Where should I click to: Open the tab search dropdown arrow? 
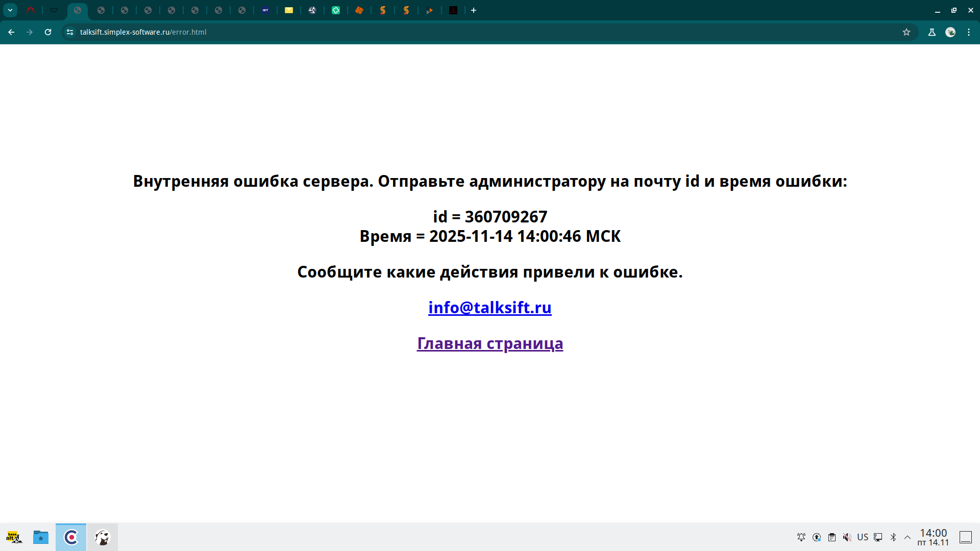click(10, 10)
